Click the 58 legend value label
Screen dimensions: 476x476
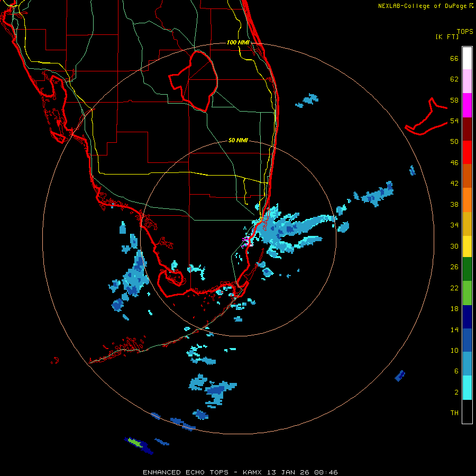pyautogui.click(x=454, y=100)
